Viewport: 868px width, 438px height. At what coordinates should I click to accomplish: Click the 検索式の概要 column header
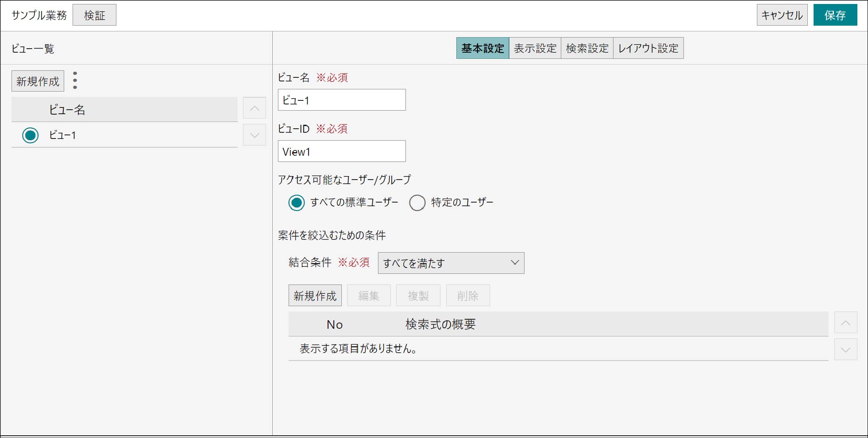(x=440, y=324)
